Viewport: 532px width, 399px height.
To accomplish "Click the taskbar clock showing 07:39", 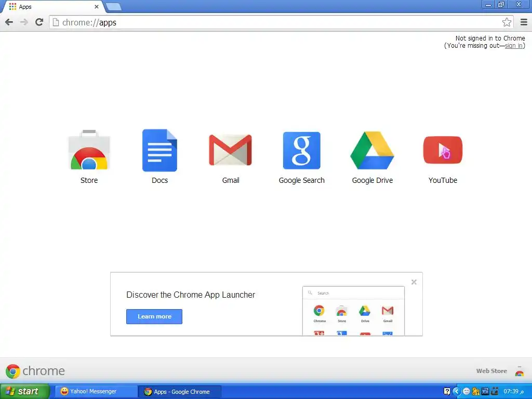I will tap(513, 392).
